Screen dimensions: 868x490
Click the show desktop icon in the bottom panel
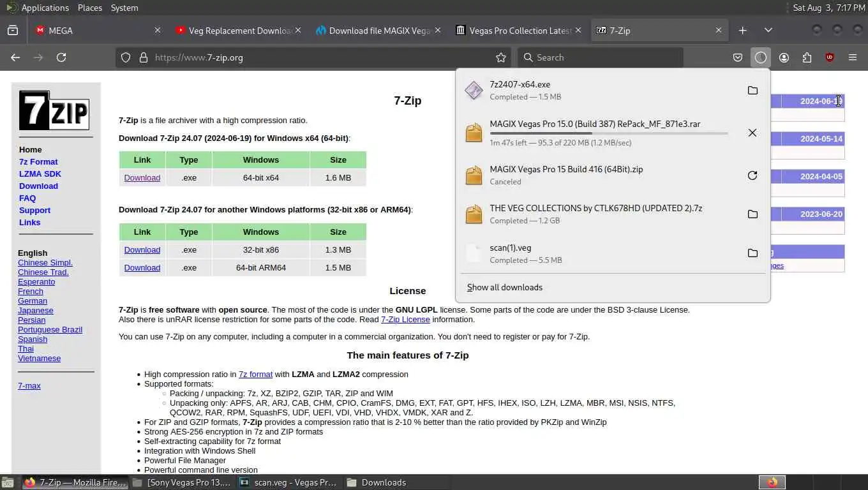point(7,482)
